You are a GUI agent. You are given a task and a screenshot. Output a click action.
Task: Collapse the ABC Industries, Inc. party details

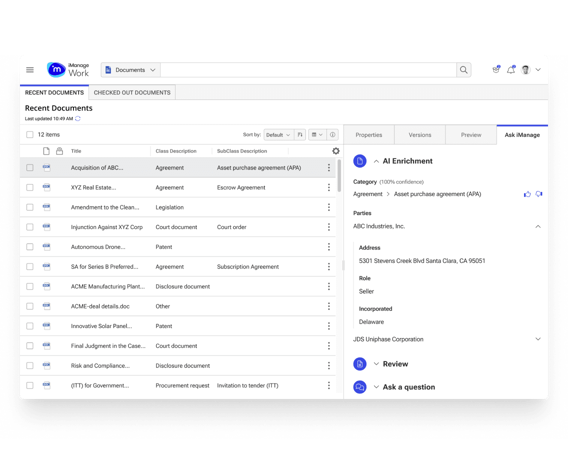(538, 226)
